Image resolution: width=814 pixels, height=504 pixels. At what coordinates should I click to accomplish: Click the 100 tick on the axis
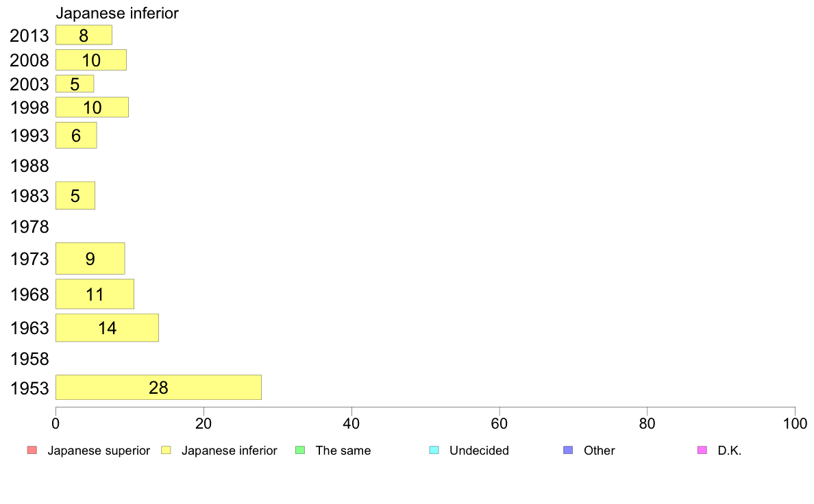pyautogui.click(x=795, y=424)
